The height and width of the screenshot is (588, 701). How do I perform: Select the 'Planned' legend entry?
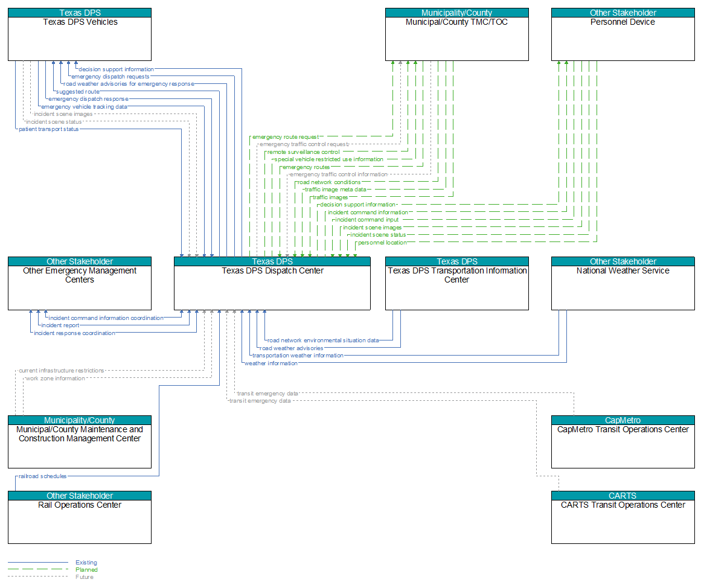point(87,570)
